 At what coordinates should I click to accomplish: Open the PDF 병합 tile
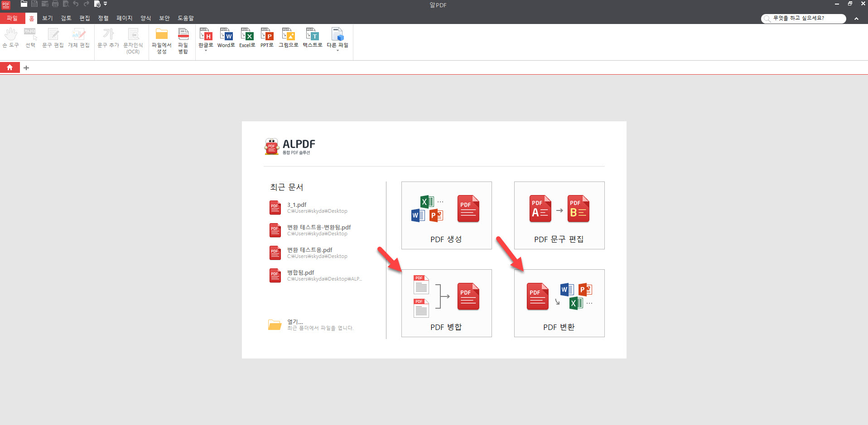(x=446, y=303)
